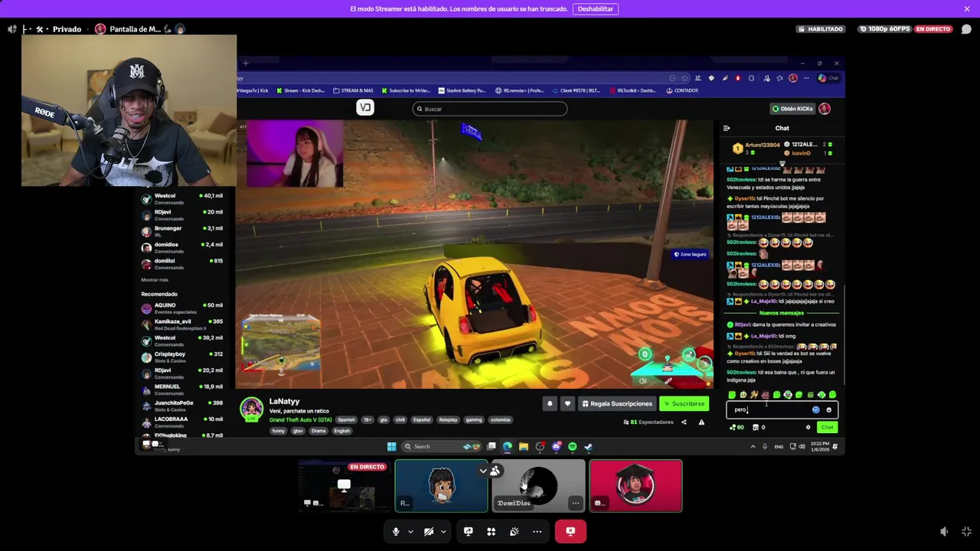Hide participants with the chevron toggle

(x=483, y=471)
